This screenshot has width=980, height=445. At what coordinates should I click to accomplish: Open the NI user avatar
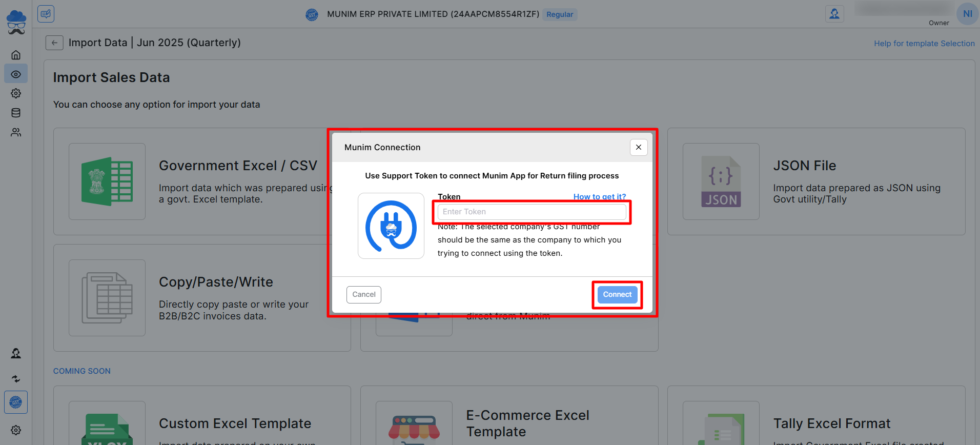click(x=968, y=14)
